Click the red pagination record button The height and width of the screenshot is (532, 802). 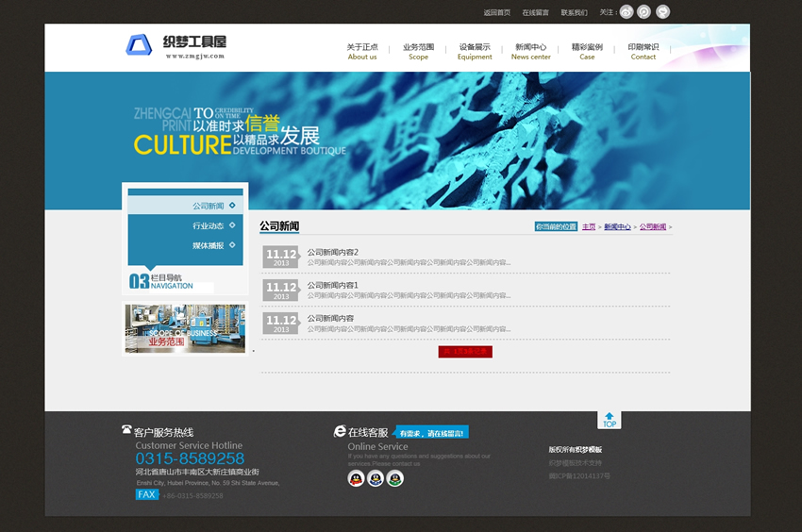[465, 352]
